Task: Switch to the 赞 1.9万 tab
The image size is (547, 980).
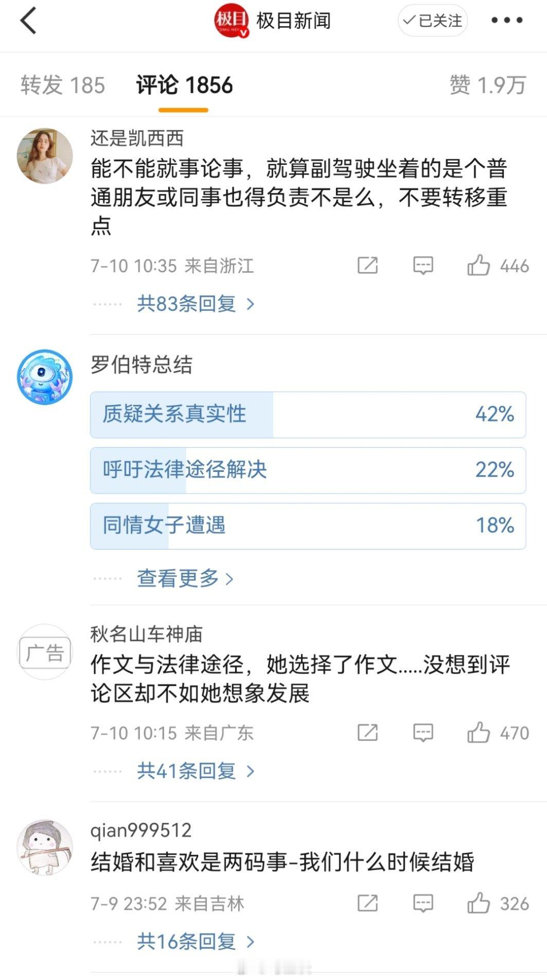Action: pos(488,85)
